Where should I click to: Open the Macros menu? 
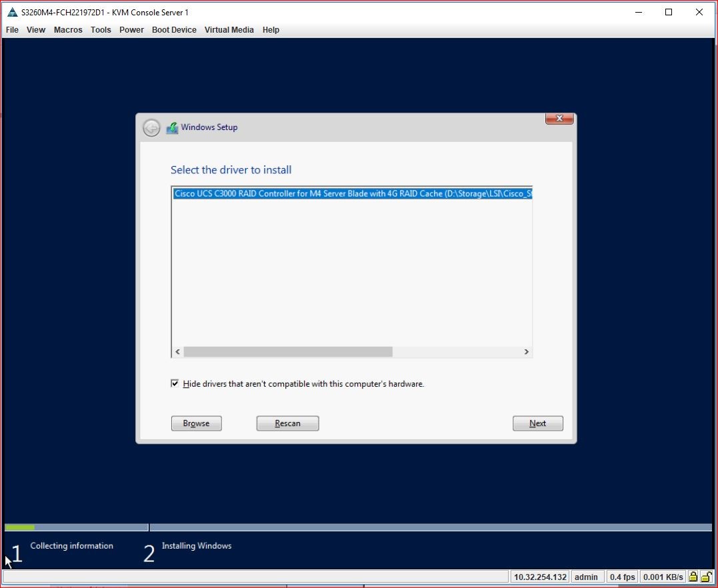coord(68,30)
